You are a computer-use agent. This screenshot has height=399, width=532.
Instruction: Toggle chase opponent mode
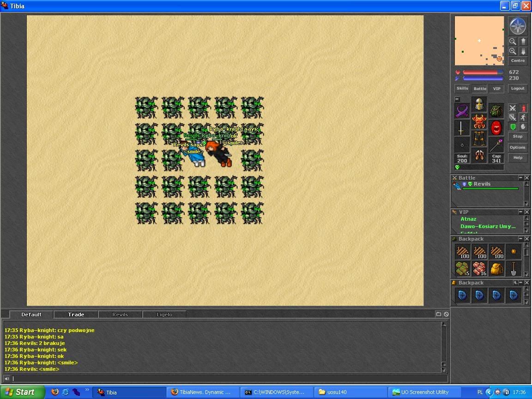click(523, 117)
